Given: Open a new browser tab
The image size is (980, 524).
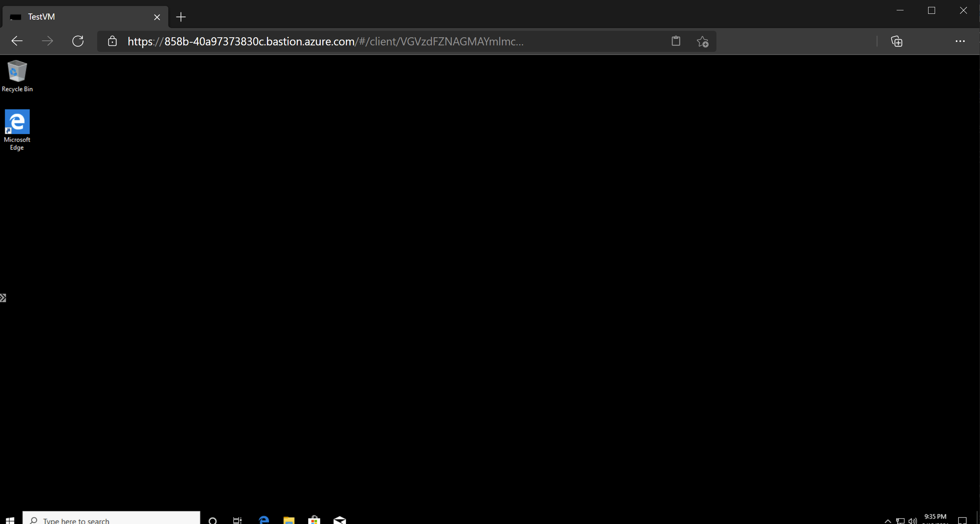Looking at the screenshot, I should click(x=181, y=17).
